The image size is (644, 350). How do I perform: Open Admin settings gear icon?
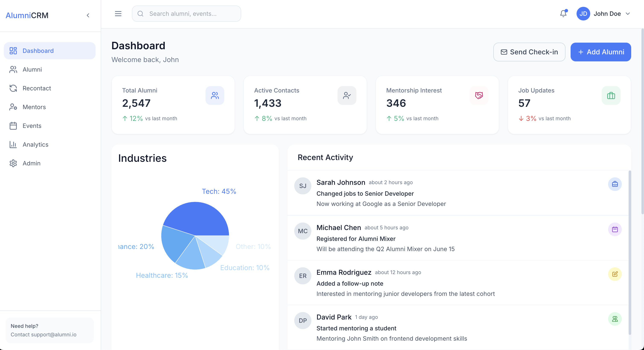[x=13, y=163]
